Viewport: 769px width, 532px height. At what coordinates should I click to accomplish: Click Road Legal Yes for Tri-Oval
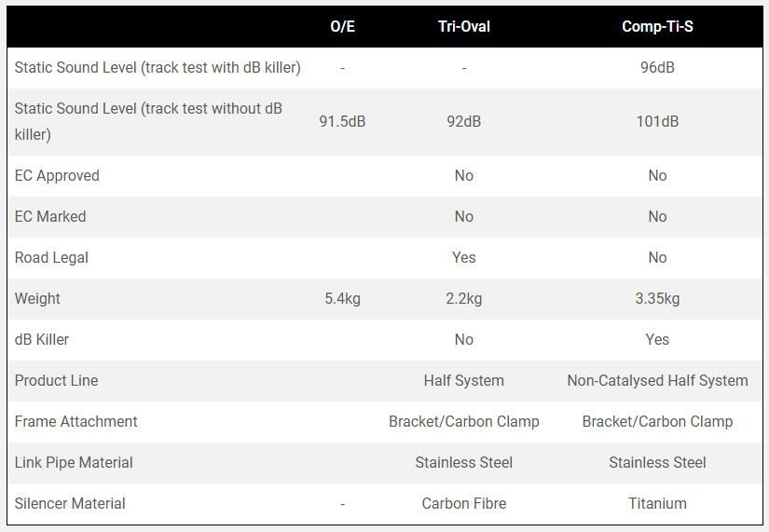click(463, 257)
